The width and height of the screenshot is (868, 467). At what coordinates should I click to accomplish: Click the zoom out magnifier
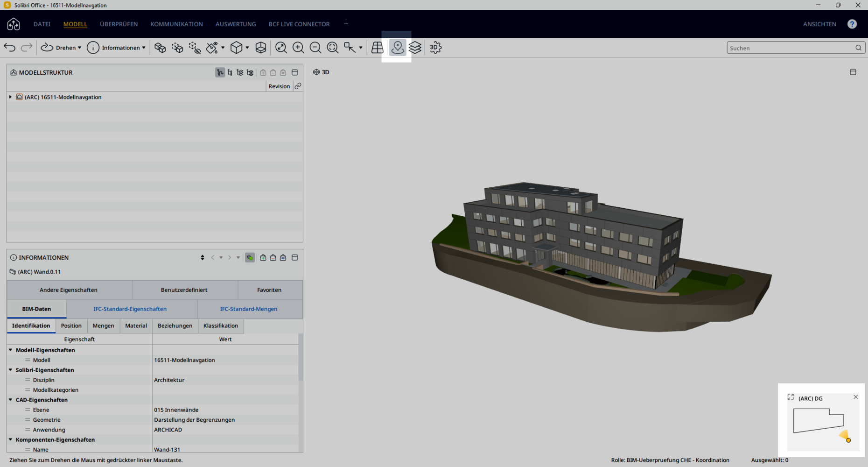point(315,48)
